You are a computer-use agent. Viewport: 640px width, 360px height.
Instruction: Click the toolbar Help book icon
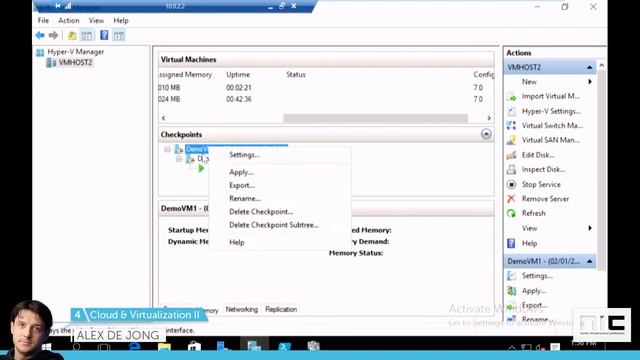click(x=104, y=35)
